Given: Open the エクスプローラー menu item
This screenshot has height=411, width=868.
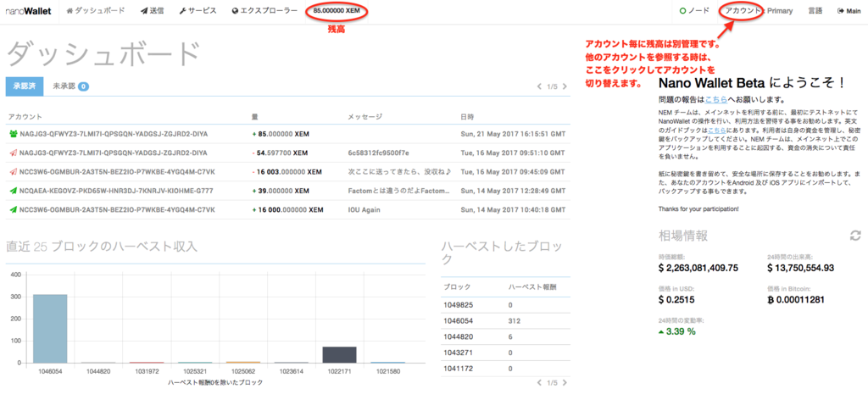Looking at the screenshot, I should pos(264,10).
